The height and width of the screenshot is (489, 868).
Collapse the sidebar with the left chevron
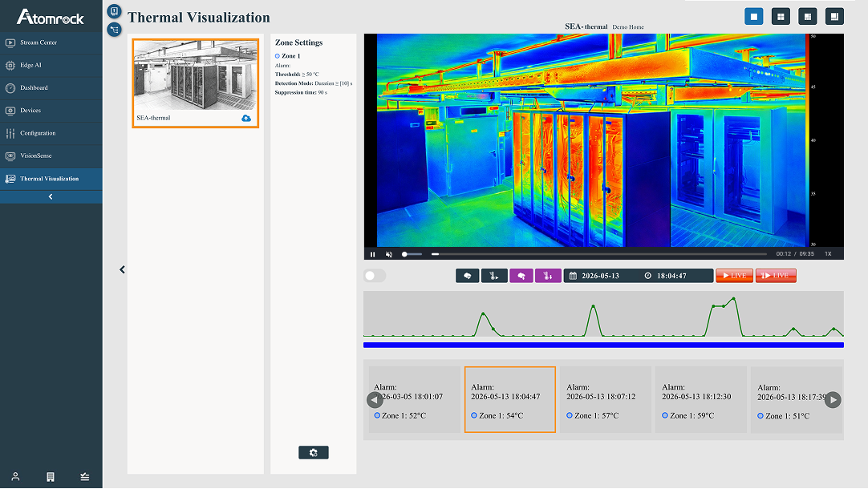point(51,197)
